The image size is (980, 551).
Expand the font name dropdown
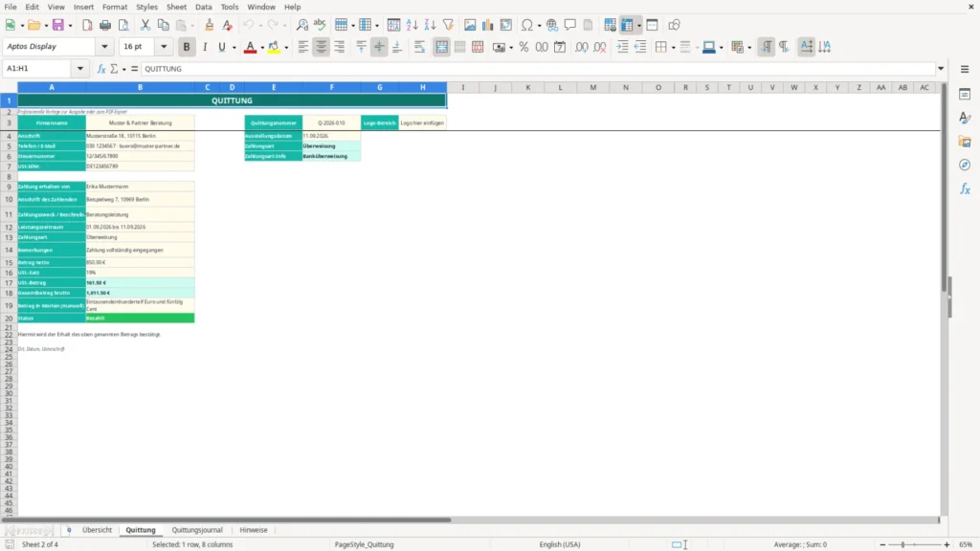[104, 46]
